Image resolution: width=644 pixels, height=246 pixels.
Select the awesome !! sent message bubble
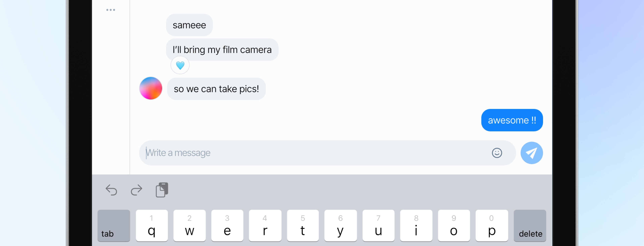[512, 120]
